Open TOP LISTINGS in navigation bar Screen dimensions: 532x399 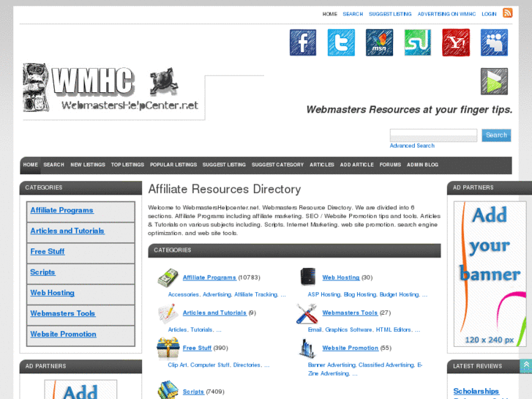tap(127, 165)
